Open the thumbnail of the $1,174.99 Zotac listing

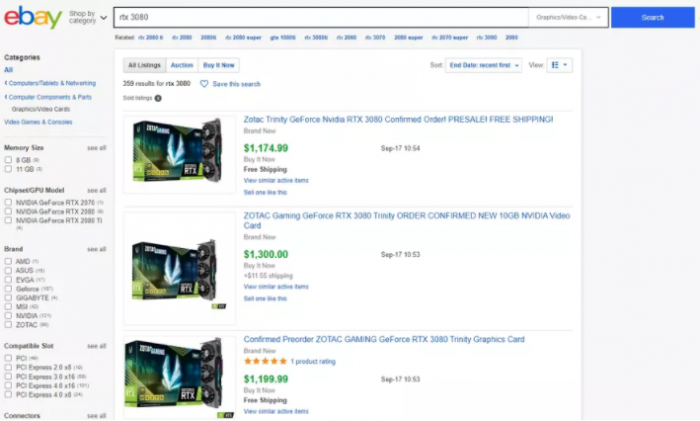pos(179,154)
